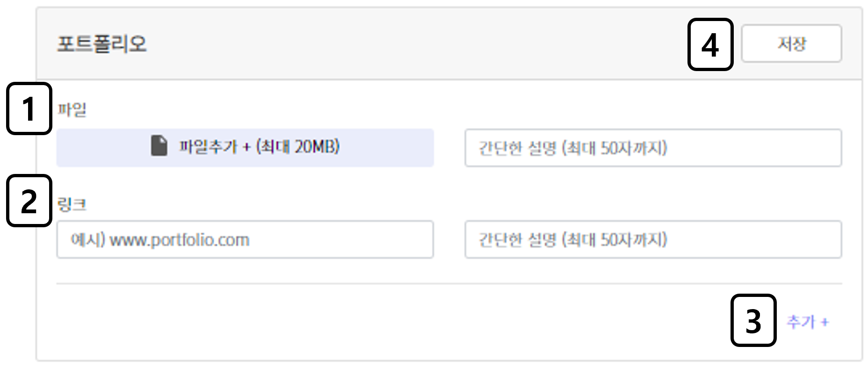Click the 파일 field label
Viewport: 868px width, 368px height.
click(x=72, y=110)
